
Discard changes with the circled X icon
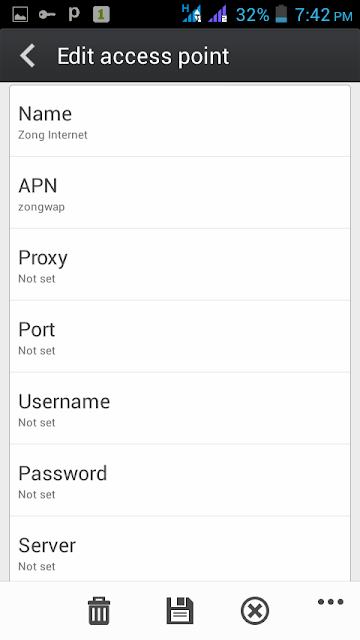255,611
